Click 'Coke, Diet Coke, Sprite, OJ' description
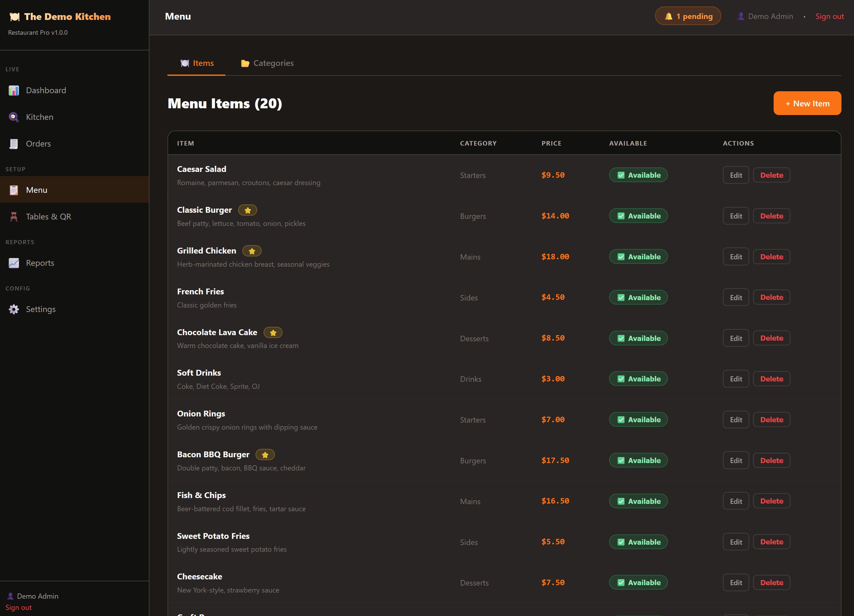854x616 pixels. click(218, 387)
